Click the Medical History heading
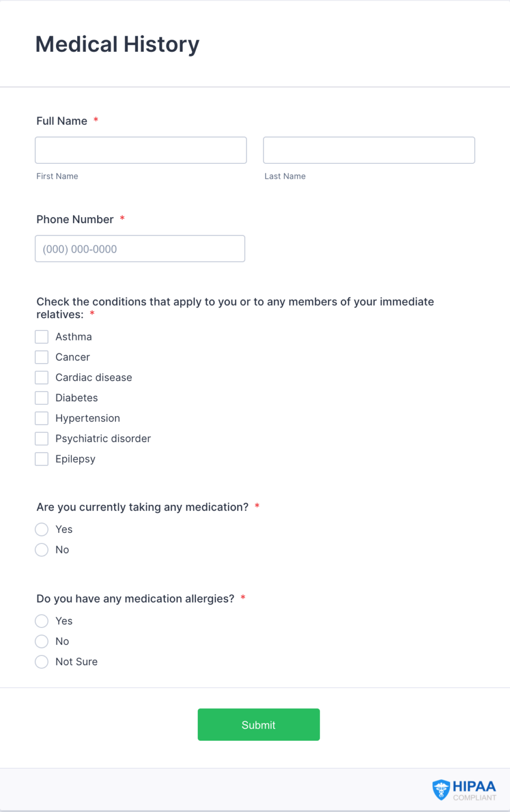Viewport: 510px width, 812px height. click(x=117, y=44)
